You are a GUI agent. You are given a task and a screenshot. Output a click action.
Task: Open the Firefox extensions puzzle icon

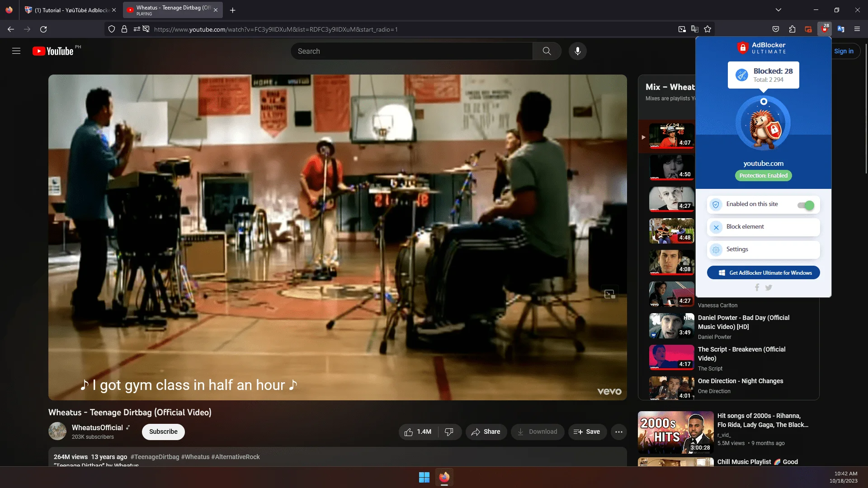792,29
